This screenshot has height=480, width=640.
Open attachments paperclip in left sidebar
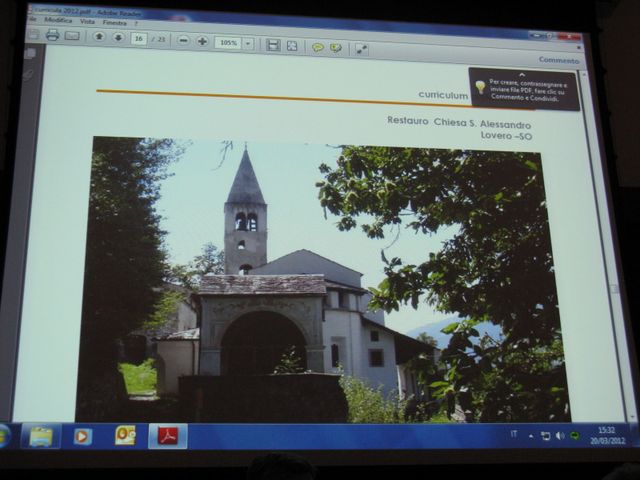tap(28, 74)
